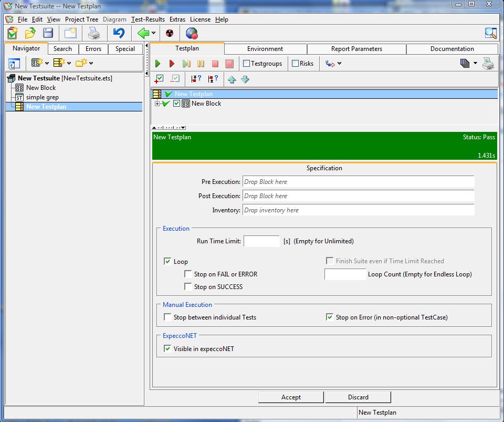Enable Stop on FAIL or ERROR

point(188,274)
